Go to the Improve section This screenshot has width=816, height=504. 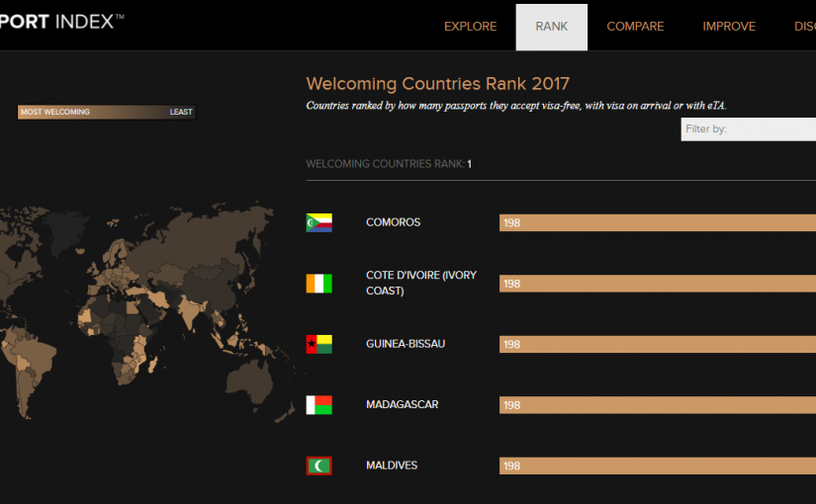pyautogui.click(x=728, y=27)
